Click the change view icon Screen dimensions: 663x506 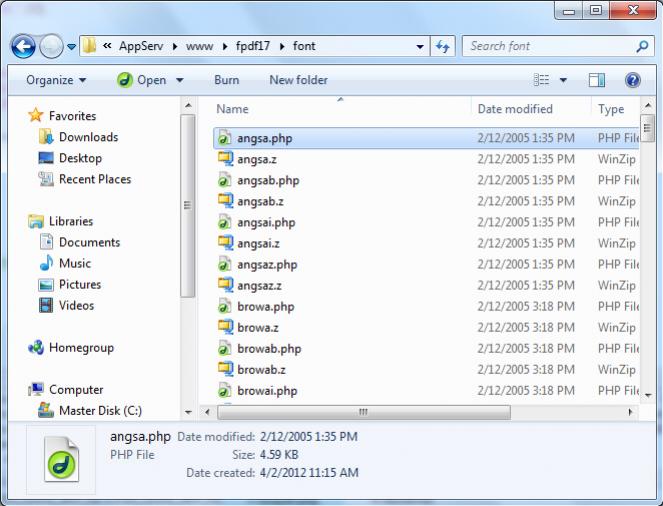(x=541, y=80)
